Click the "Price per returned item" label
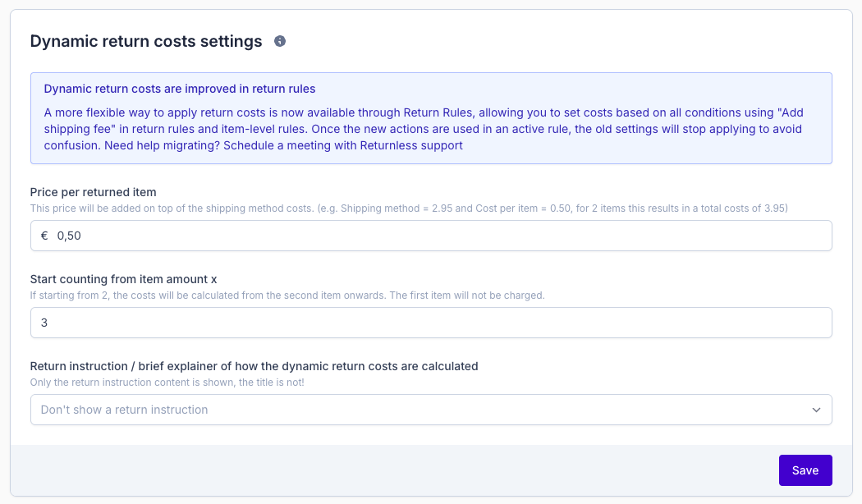Screen dimensions: 862x504 [93, 192]
